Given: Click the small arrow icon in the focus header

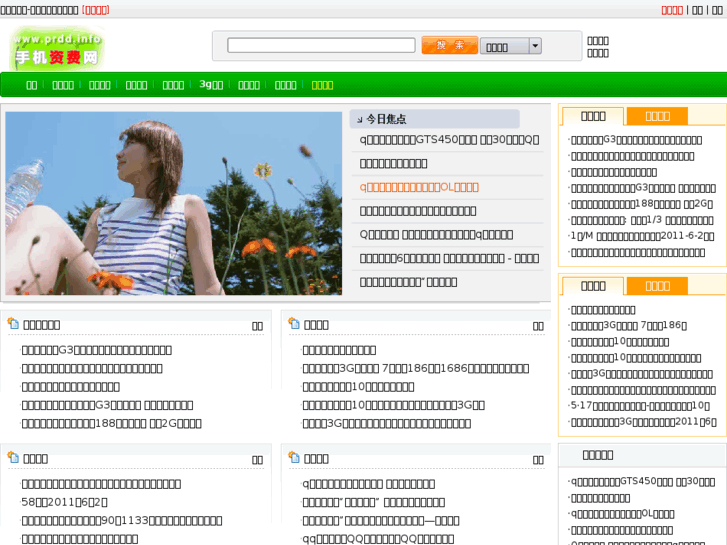Looking at the screenshot, I should pyautogui.click(x=358, y=119).
